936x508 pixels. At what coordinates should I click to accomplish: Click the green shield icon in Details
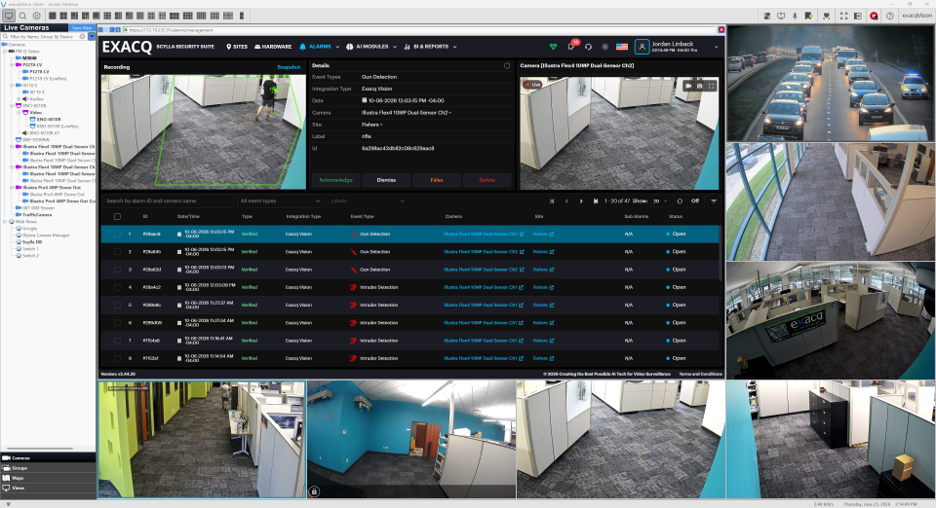tap(507, 66)
